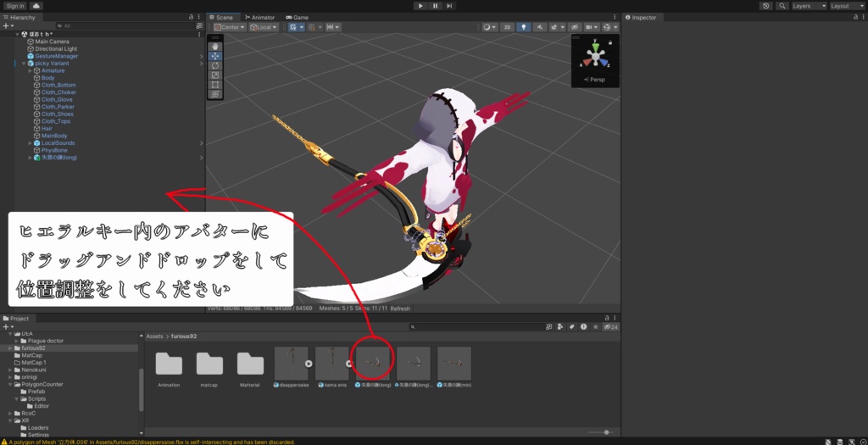This screenshot has width=868, height=445.
Task: Click Refresh in scene stats bar
Action: (400, 309)
